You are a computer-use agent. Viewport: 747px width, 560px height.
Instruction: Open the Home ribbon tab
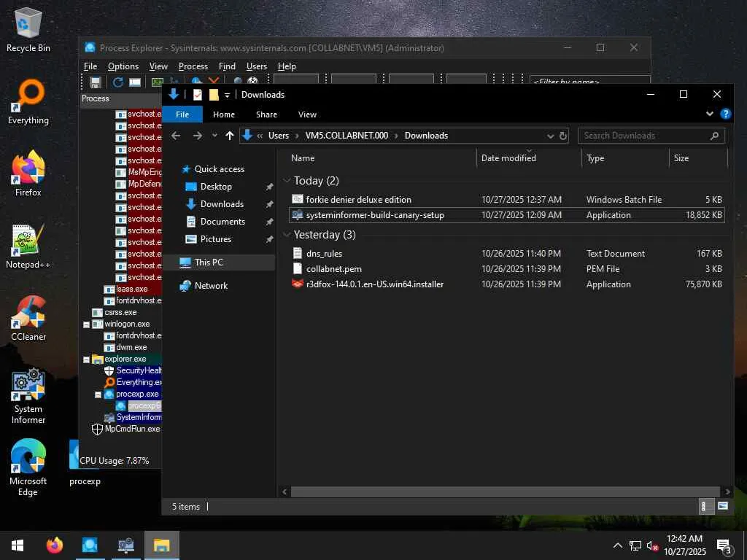pyautogui.click(x=224, y=114)
